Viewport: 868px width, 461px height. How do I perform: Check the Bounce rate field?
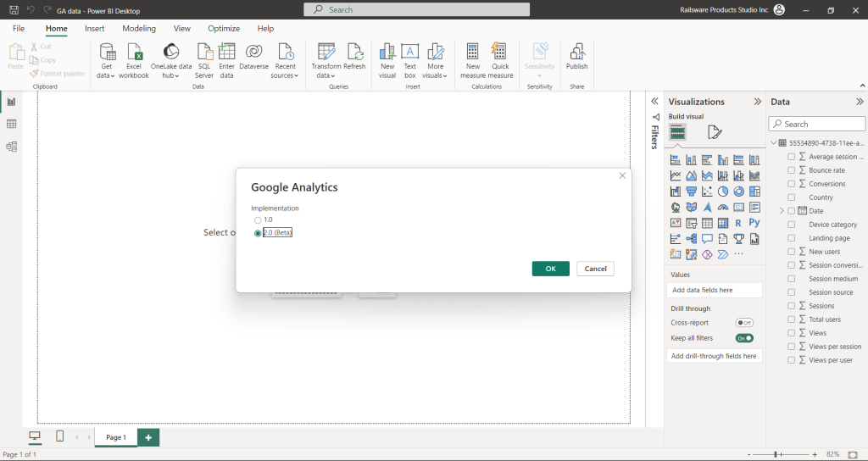point(791,170)
